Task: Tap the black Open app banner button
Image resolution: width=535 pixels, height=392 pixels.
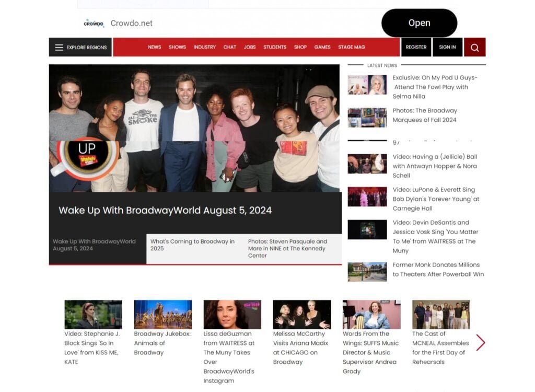Action: tap(420, 23)
